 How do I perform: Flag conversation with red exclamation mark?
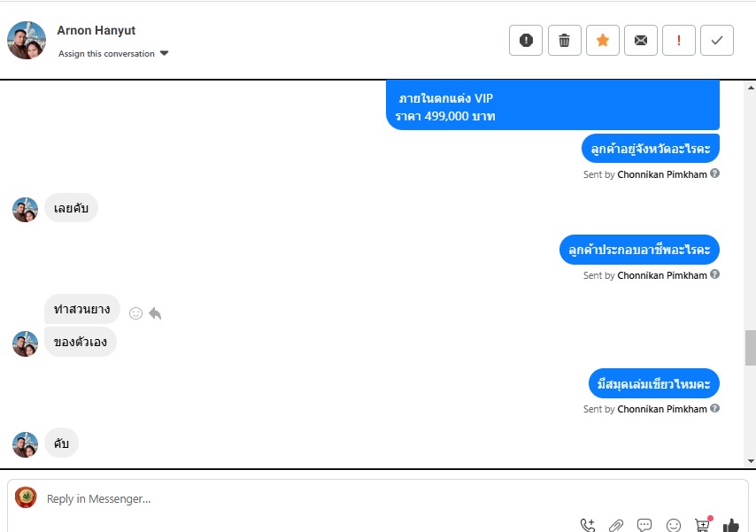(x=678, y=40)
